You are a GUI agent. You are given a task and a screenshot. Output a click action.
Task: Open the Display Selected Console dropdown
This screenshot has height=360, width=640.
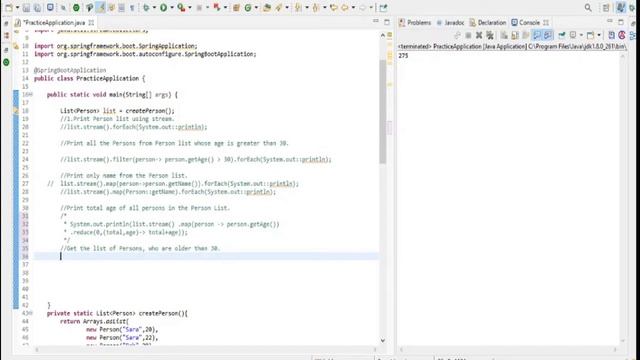pyautogui.click(x=581, y=36)
